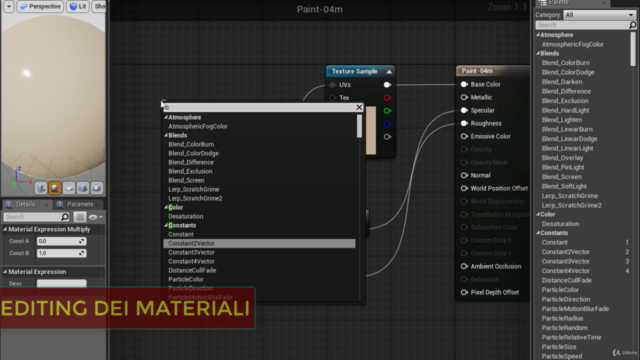The width and height of the screenshot is (640, 360).
Task: Collapse Constants group in context menu
Action: coord(166,225)
